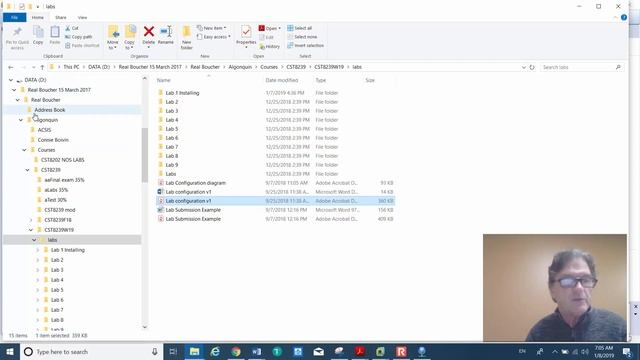Collapse the DATA (D:) tree node

pos(11,80)
